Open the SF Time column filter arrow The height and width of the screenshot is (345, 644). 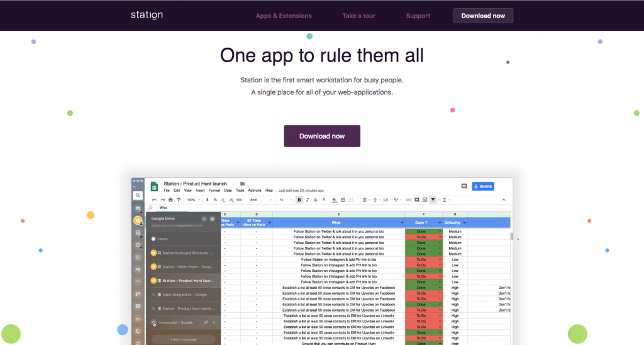click(269, 222)
